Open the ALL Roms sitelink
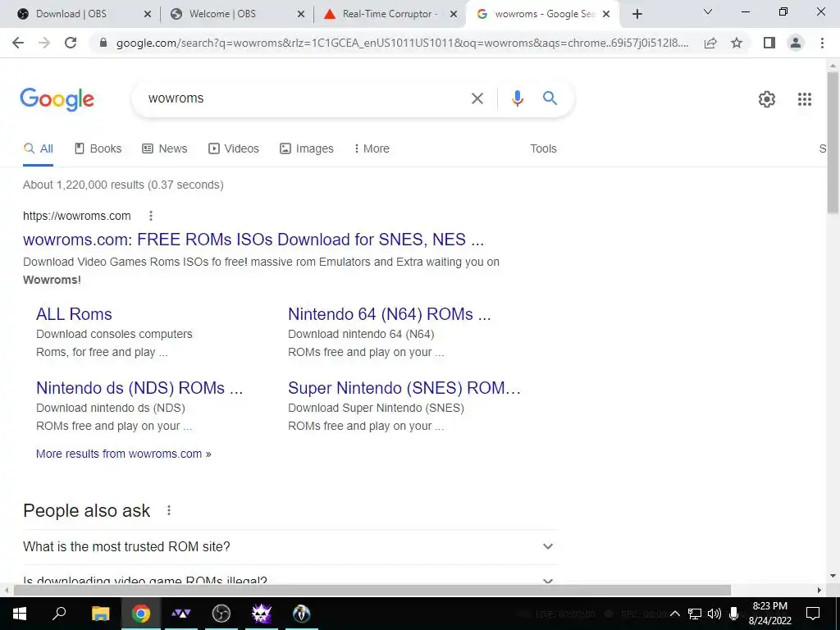This screenshot has height=630, width=840. [x=74, y=314]
